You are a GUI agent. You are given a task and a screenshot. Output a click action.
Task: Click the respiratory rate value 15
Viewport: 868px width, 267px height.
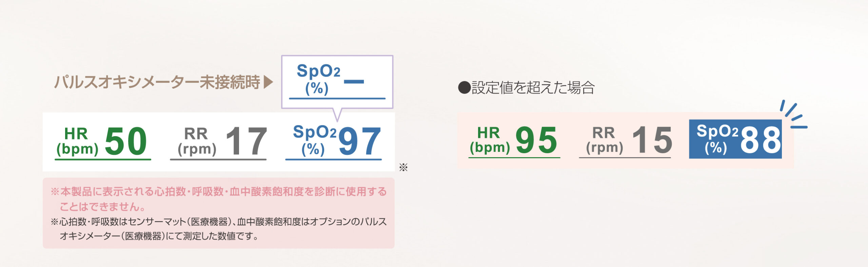coord(652,140)
